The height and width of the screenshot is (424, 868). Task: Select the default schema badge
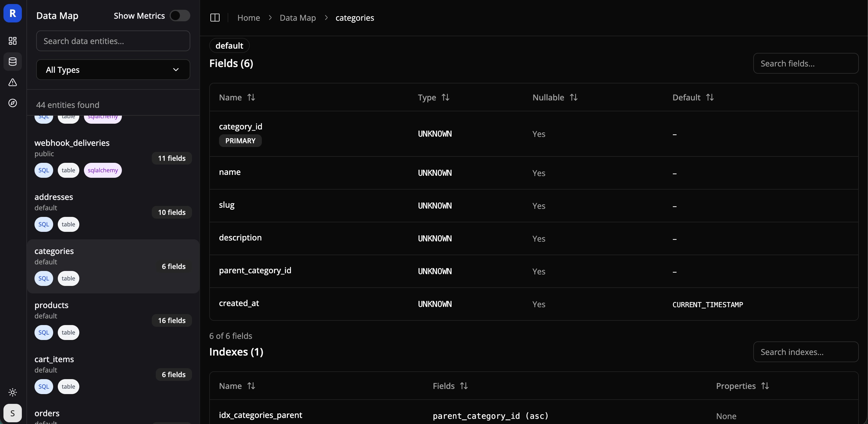(229, 45)
